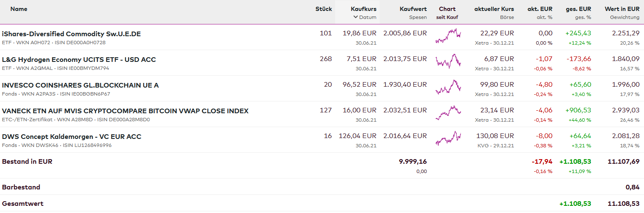
Task: Open the iShares Commodity mini chart
Action: pyautogui.click(x=448, y=36)
